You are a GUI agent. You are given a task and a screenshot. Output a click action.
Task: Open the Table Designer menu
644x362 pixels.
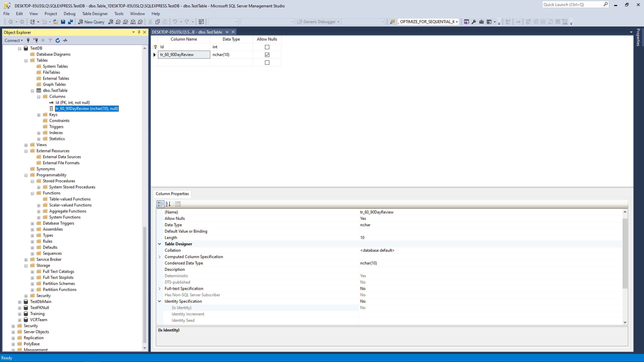click(95, 13)
